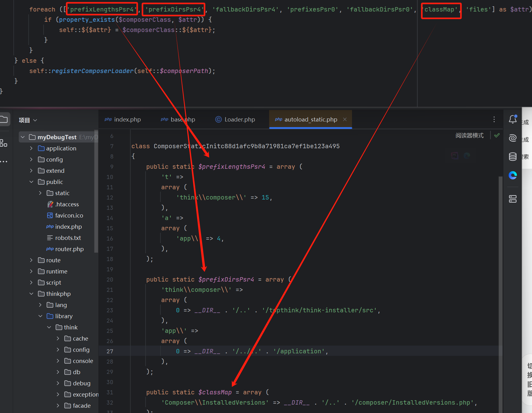Screen dimensions: 532x413
Task: Click class name ComposerStaticInitc88d1afc9b8a71981ca7ef1be123a495
Action: tap(247, 146)
